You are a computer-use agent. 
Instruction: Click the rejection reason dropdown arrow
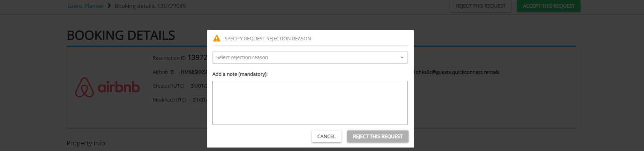point(402,57)
